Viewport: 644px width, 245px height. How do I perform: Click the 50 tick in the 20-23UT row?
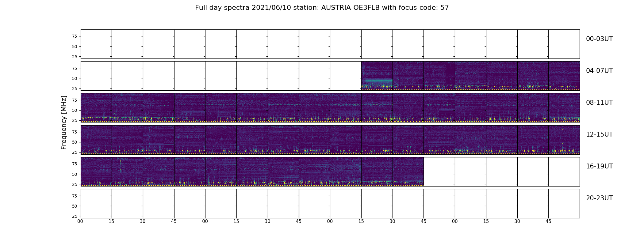(75, 206)
